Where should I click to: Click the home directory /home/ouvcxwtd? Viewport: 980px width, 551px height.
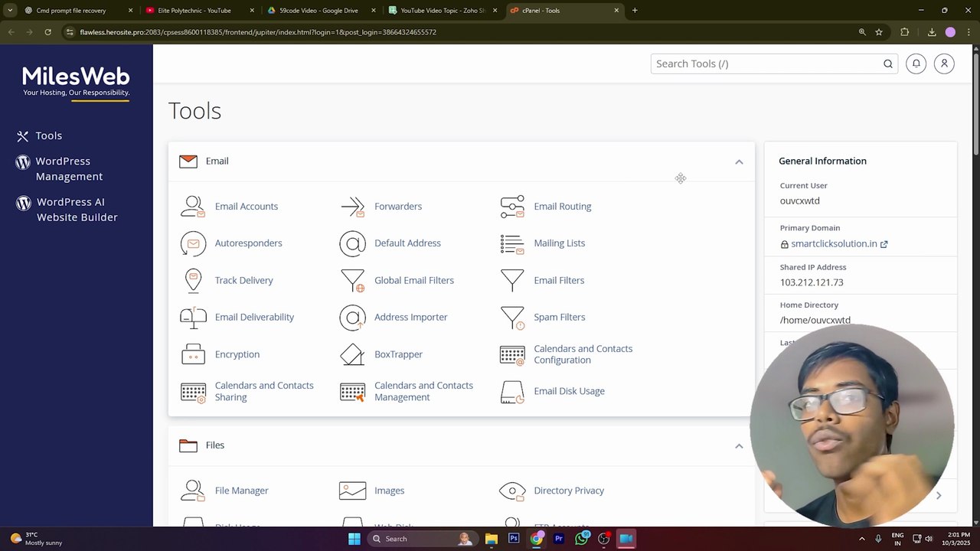(x=815, y=321)
